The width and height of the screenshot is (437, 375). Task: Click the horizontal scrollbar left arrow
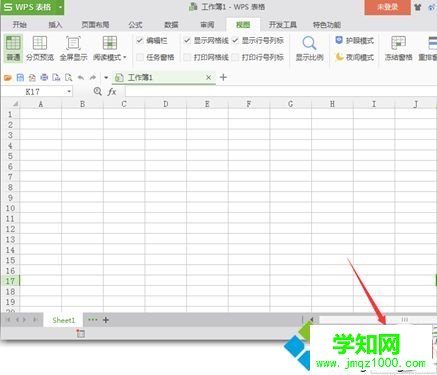[311, 320]
